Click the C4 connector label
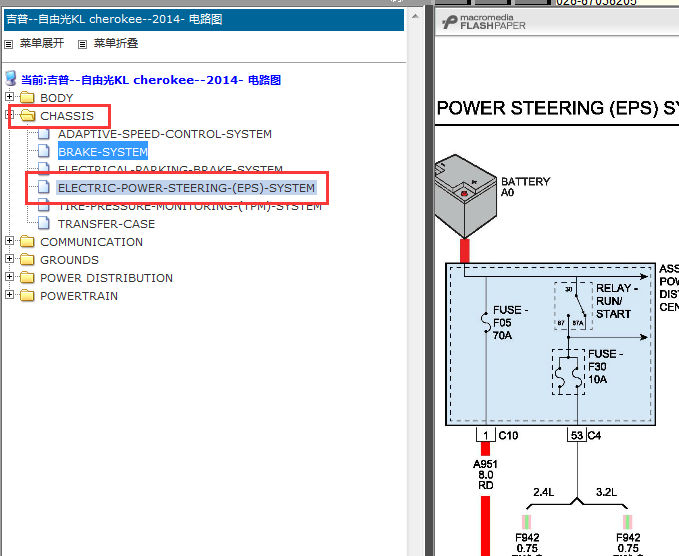 595,435
